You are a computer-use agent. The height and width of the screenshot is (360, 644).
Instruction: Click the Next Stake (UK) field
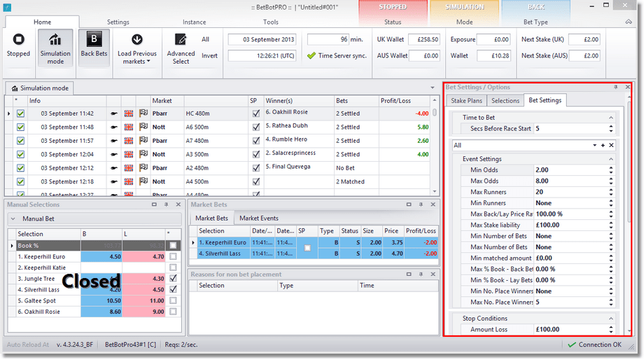point(584,39)
